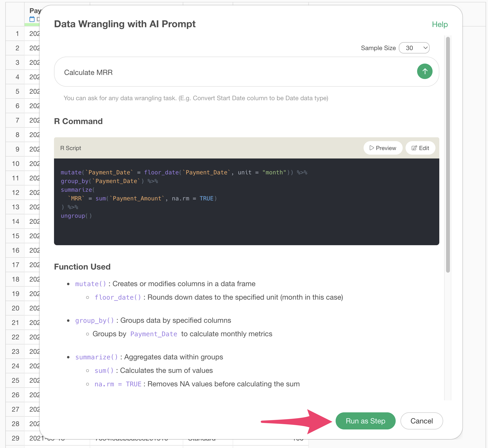Click the Preview play icon
The width and height of the screenshot is (488, 448).
point(371,148)
